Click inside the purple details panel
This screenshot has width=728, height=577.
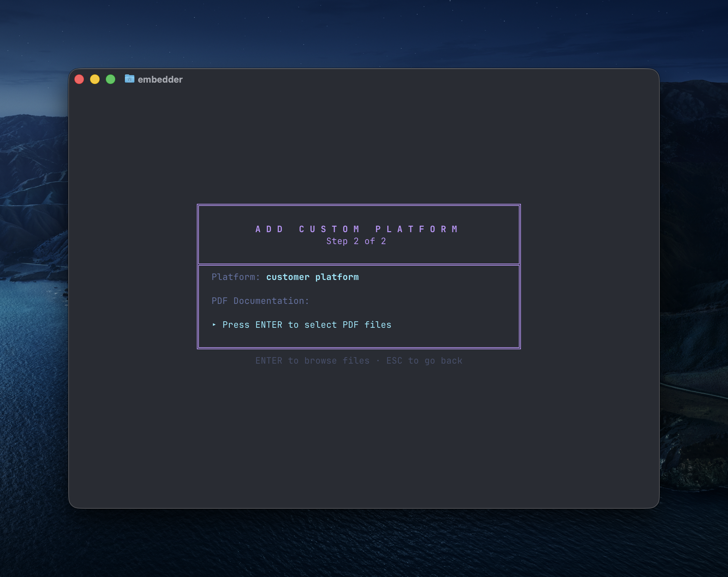click(443, 307)
